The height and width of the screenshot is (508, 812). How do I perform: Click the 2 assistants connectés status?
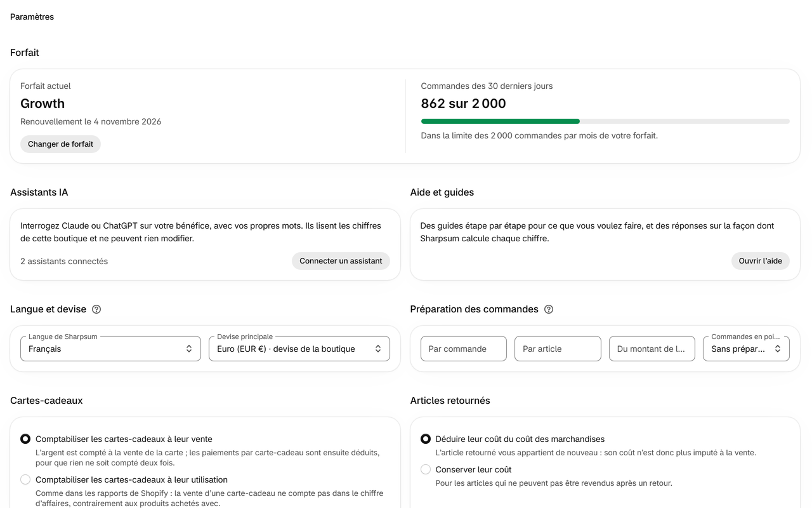[x=64, y=261]
